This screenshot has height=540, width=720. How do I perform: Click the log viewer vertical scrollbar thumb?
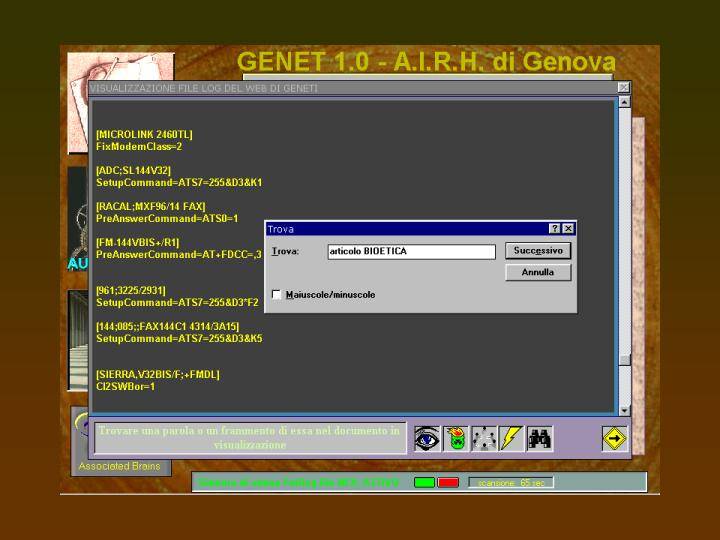(x=624, y=360)
